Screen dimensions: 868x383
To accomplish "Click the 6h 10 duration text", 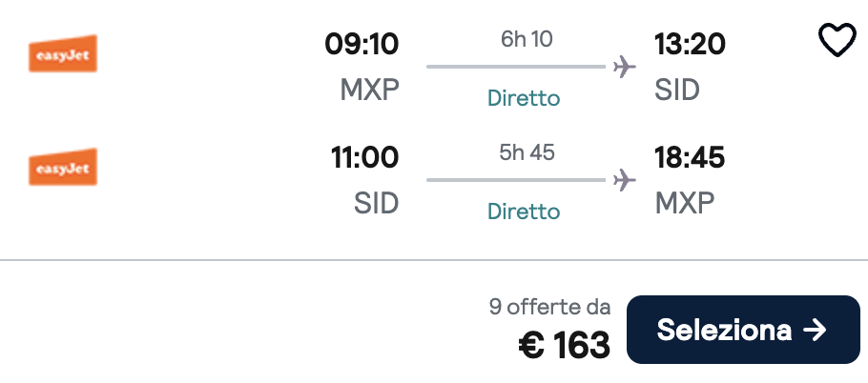I will pos(527,40).
